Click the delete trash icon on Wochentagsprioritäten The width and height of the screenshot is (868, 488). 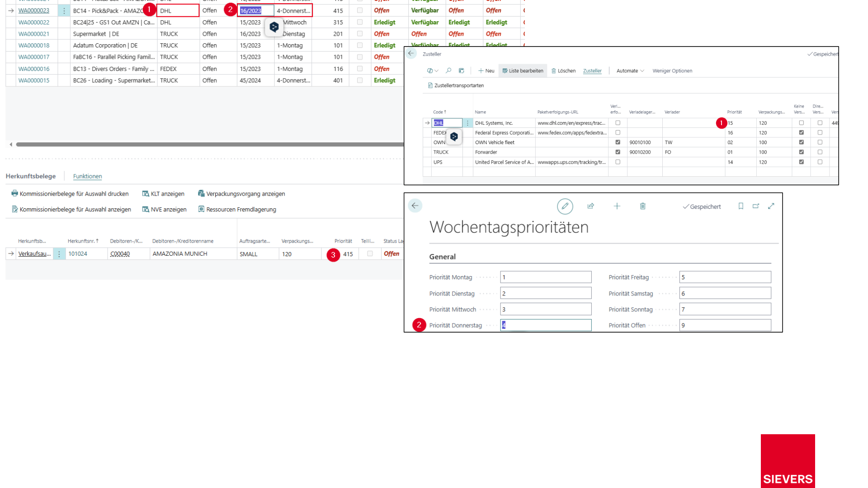coord(643,206)
